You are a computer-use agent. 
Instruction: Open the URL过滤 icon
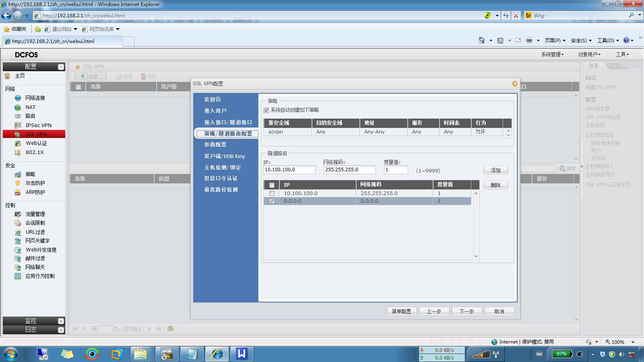click(18, 232)
